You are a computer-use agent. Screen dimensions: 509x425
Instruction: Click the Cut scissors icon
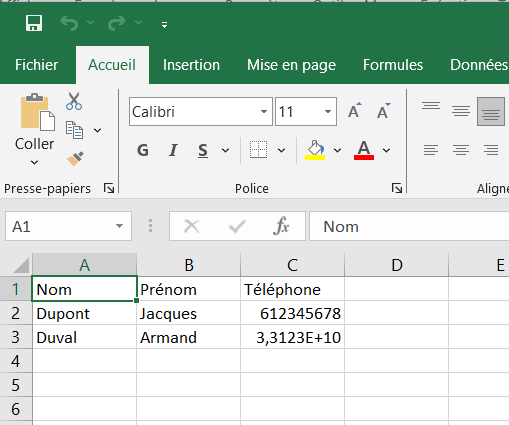tap(74, 101)
